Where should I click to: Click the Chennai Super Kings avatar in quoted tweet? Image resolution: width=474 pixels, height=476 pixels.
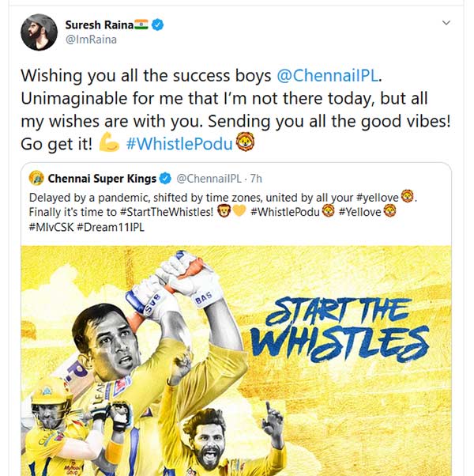(36, 178)
